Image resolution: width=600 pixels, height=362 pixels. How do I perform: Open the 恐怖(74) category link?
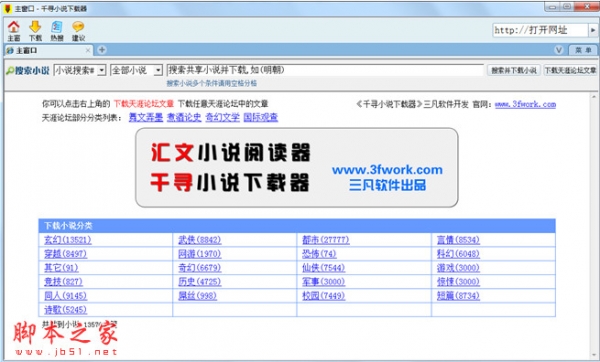coord(319,254)
